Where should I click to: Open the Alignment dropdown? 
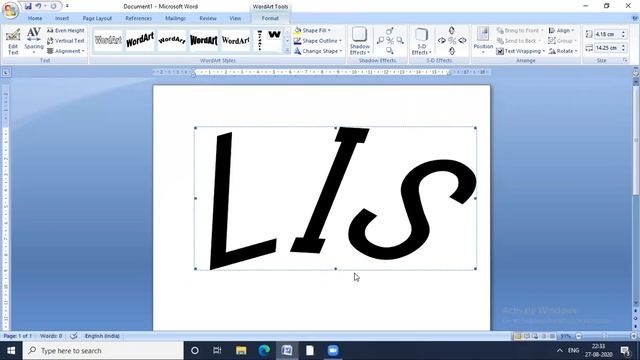[x=65, y=51]
